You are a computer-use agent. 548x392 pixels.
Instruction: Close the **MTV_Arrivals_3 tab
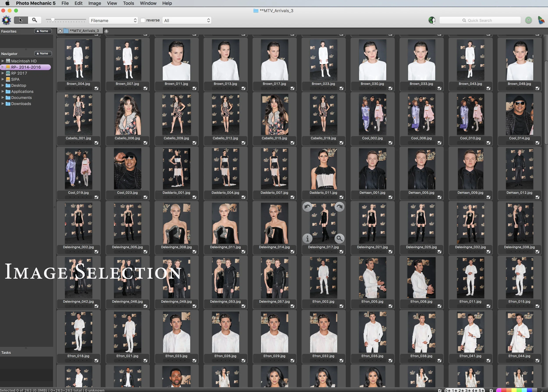(x=60, y=31)
